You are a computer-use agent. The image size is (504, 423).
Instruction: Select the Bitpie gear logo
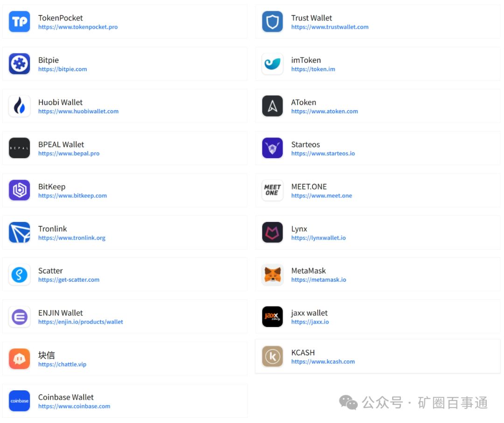pyautogui.click(x=19, y=64)
